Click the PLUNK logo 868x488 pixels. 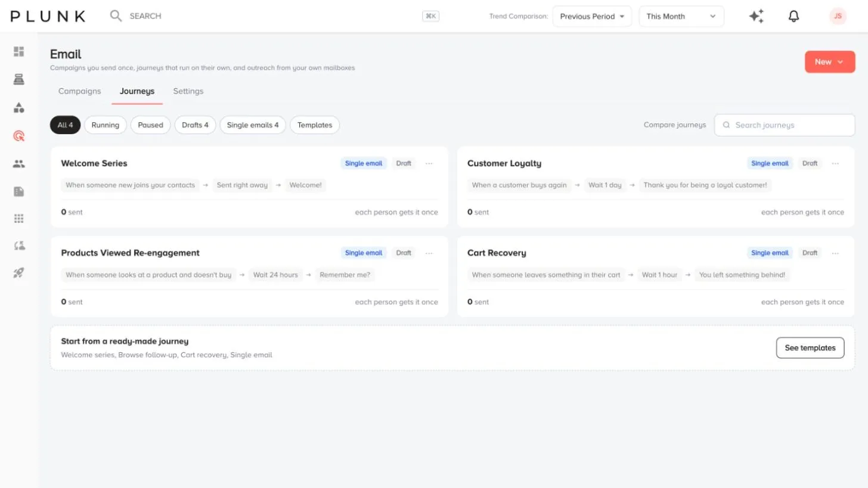pyautogui.click(x=48, y=16)
